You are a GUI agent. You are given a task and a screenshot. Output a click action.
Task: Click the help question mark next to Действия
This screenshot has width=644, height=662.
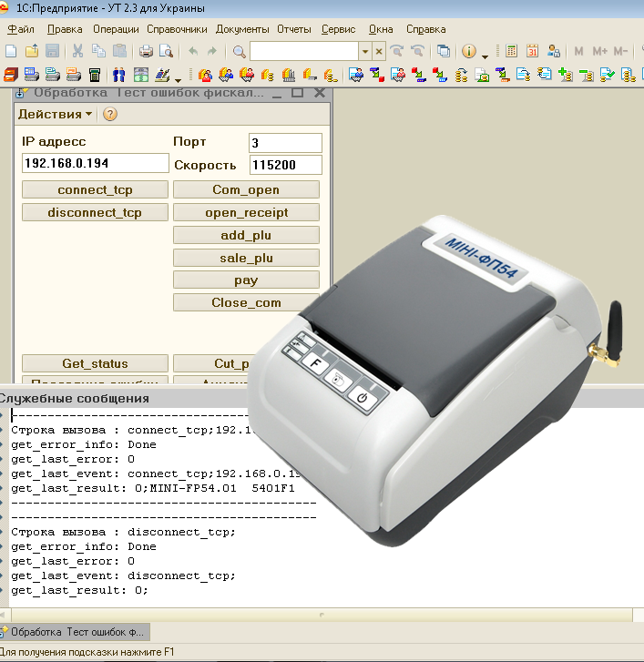(x=110, y=115)
